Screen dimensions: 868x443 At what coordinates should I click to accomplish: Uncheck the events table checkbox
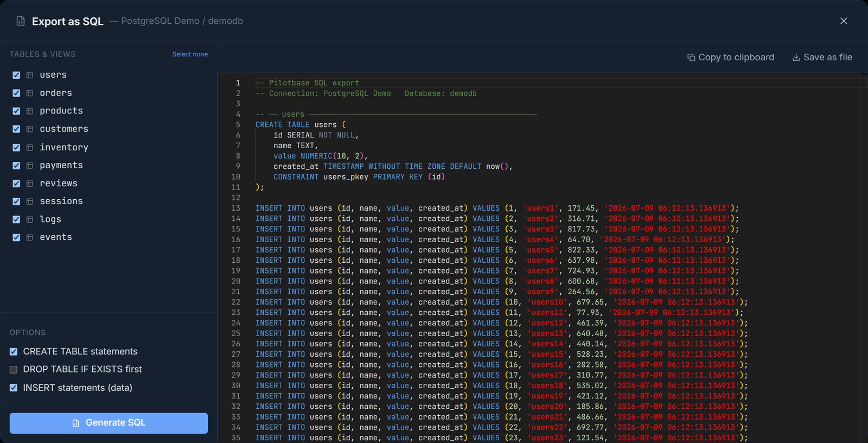[16, 237]
